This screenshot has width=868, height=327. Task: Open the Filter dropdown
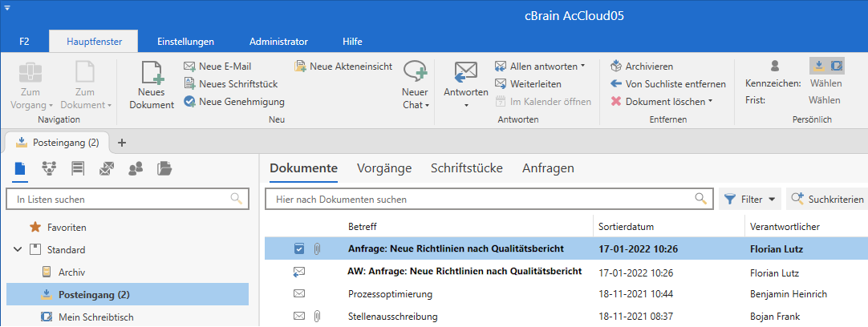point(750,199)
